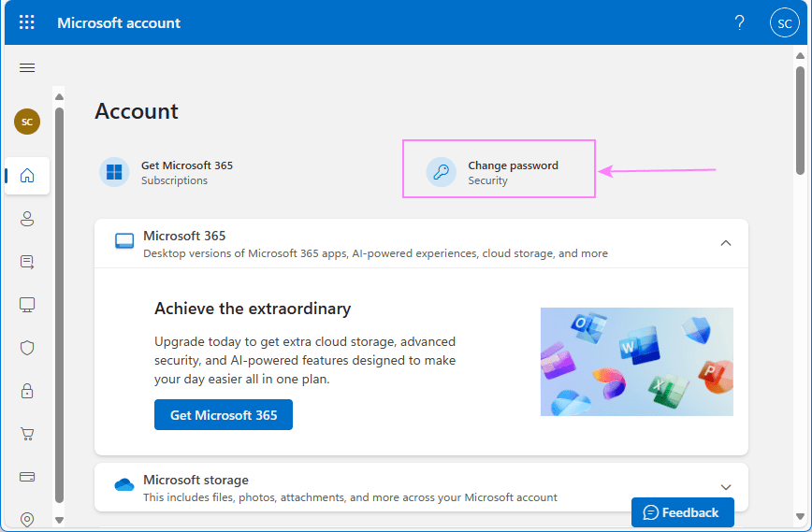Click the Microsoft account header title
The image size is (812, 532).
119,22
